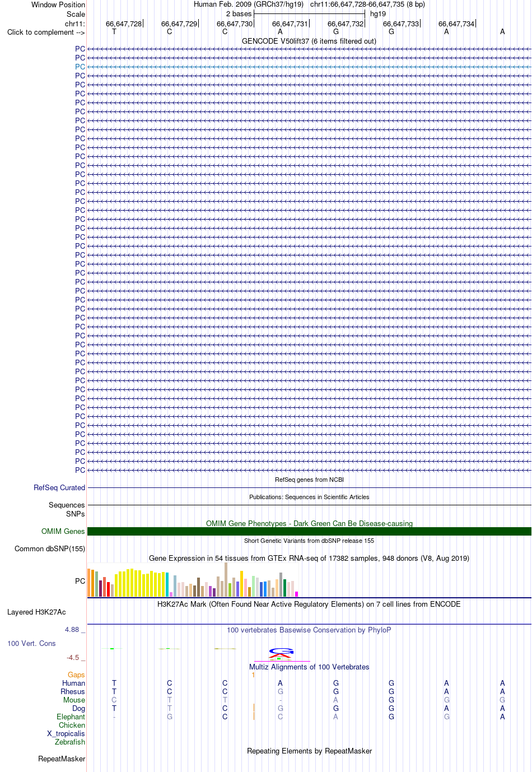Image resolution: width=532 pixels, height=772 pixels.
Task: Click 'OMIM Gene Phenotypes' track title
Action: [309, 523]
